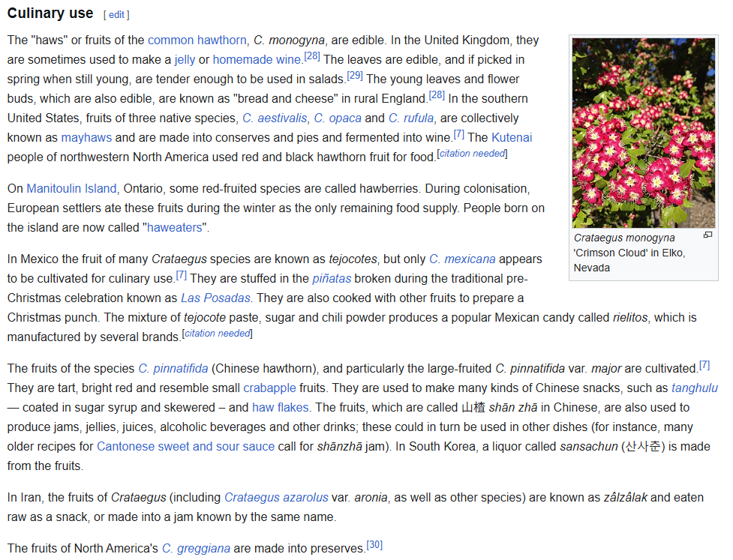Follow the jelly link

185,60
